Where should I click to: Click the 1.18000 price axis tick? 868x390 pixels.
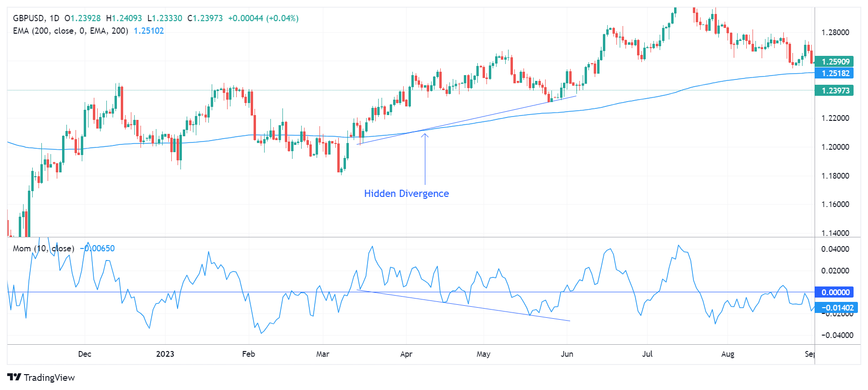(835, 176)
